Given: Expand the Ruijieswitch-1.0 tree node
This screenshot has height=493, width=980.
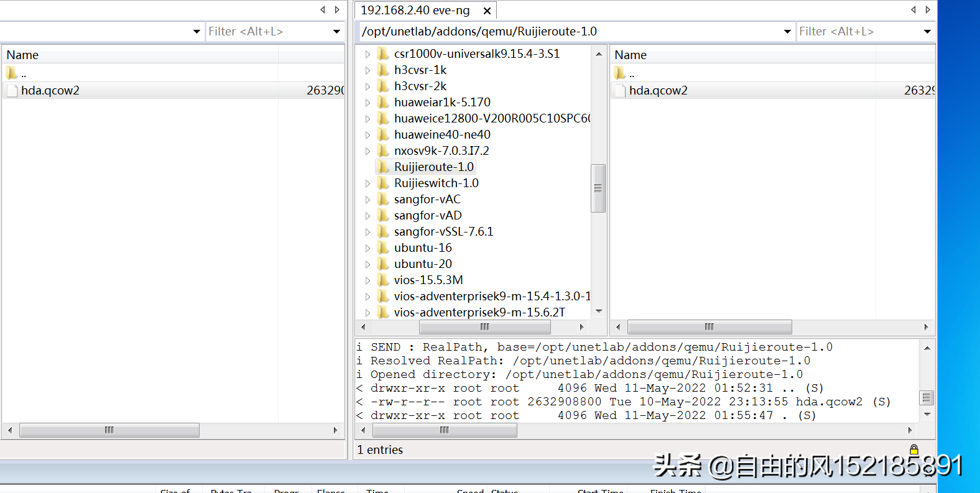Looking at the screenshot, I should tap(367, 183).
